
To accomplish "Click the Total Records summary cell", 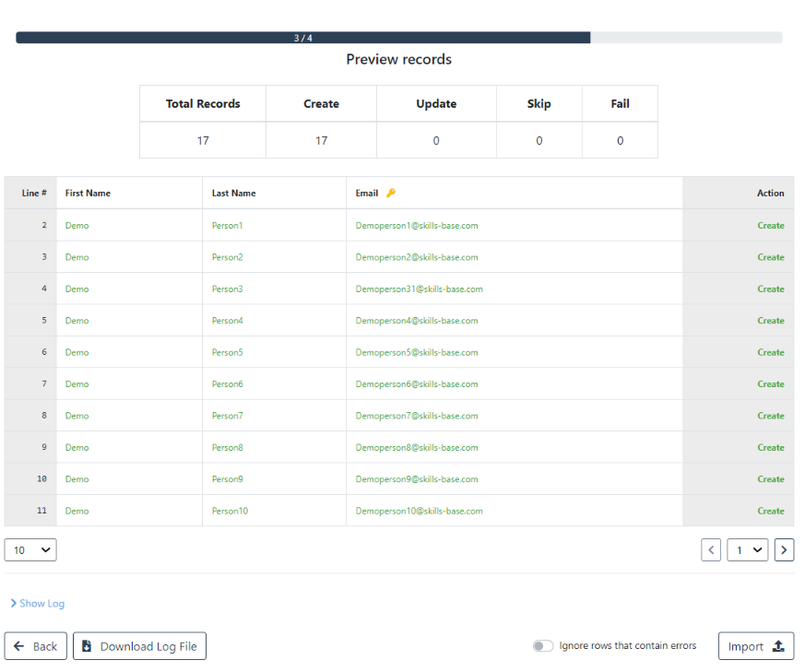I will pyautogui.click(x=203, y=104).
